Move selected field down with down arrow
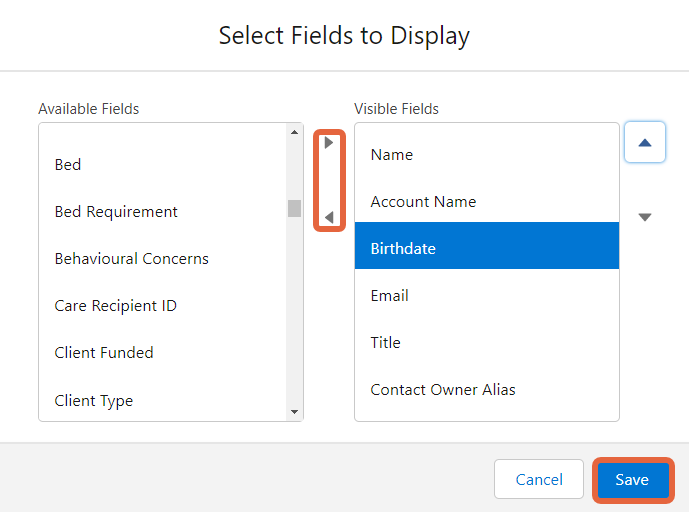The width and height of the screenshot is (689, 512). tap(645, 217)
